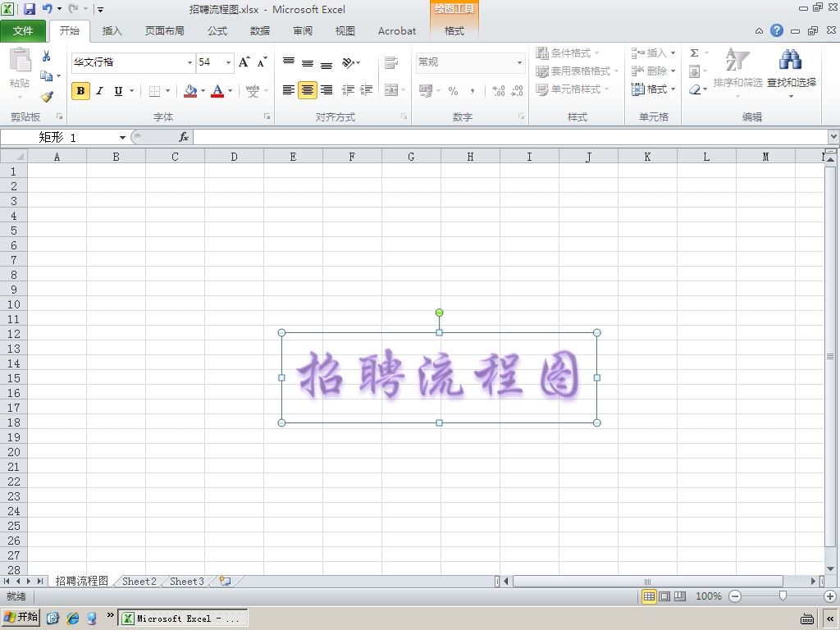Click the formula bar input field
840x630 pixels.
pyautogui.click(x=510, y=138)
